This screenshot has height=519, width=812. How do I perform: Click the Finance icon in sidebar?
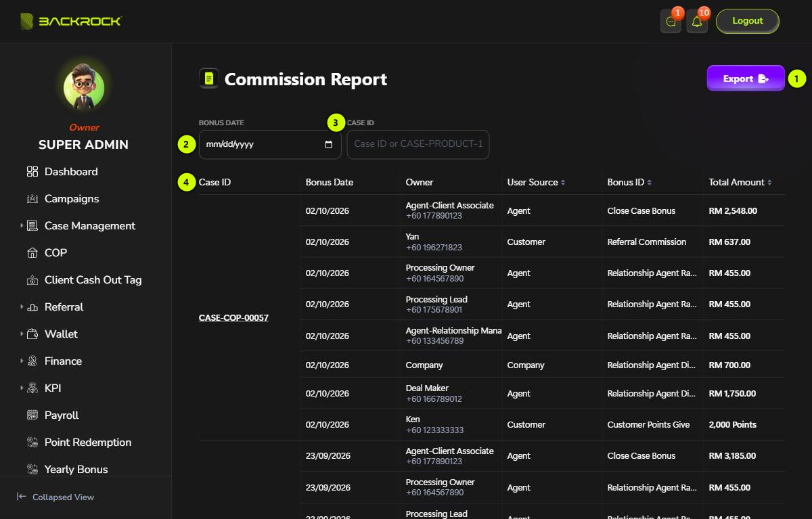(32, 361)
